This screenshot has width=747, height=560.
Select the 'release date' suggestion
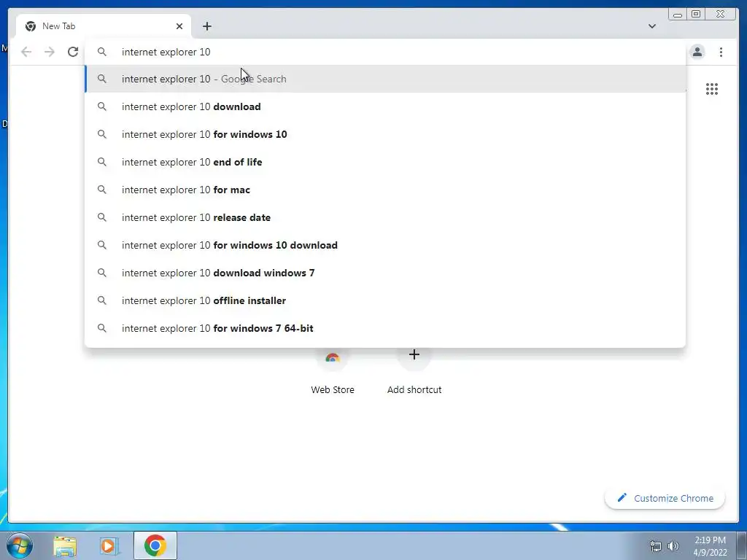[x=385, y=217]
